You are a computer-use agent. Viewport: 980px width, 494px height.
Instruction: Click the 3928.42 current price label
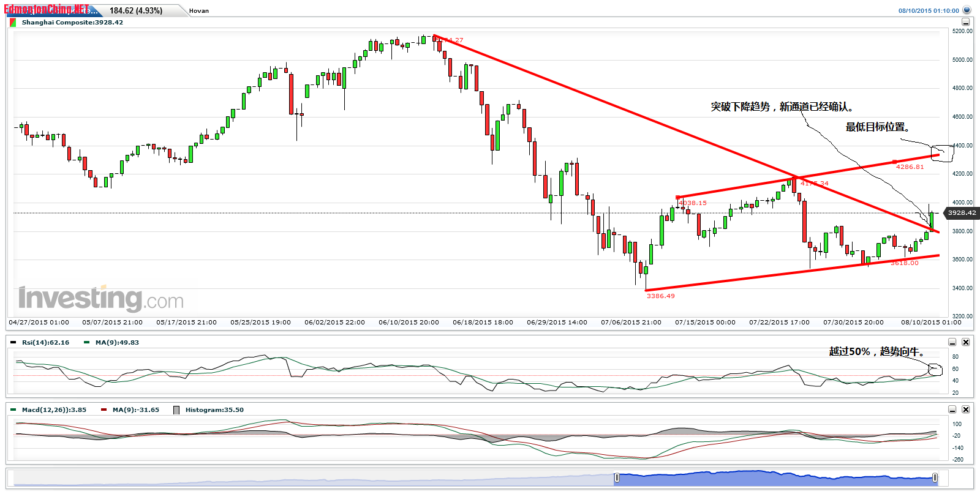[x=961, y=213]
